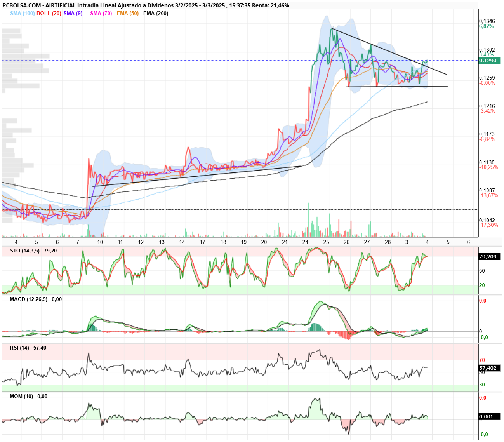The height and width of the screenshot is (442, 504).
Task: Click the momentum value tag 0,001
Action: click(489, 417)
